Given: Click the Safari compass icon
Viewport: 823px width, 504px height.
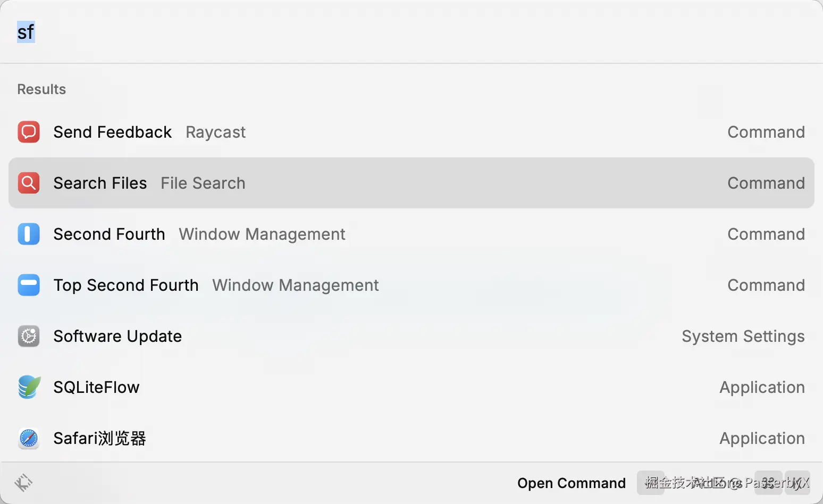Looking at the screenshot, I should (29, 438).
